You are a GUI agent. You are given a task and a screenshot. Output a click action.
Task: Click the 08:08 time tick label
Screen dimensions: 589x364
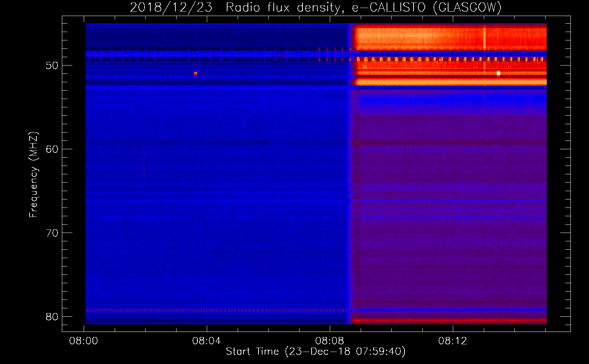tap(330, 341)
